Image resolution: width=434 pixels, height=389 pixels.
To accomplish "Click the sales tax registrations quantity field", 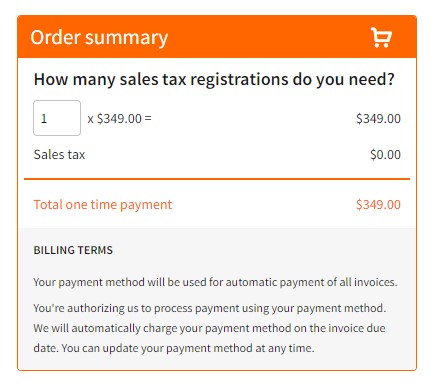I will (x=57, y=118).
